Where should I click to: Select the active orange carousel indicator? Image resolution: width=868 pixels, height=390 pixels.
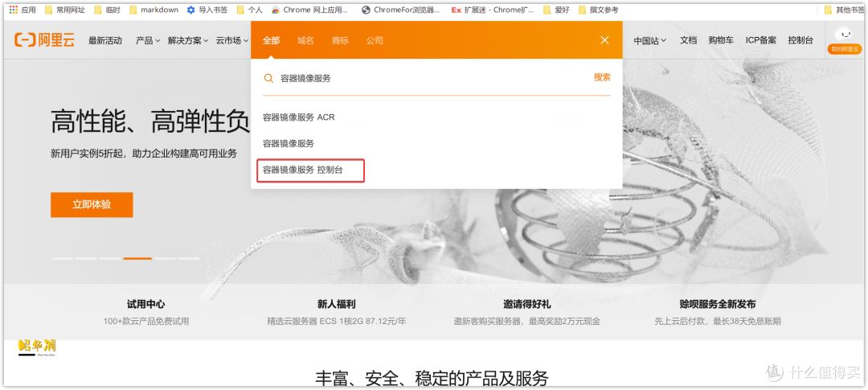click(138, 258)
